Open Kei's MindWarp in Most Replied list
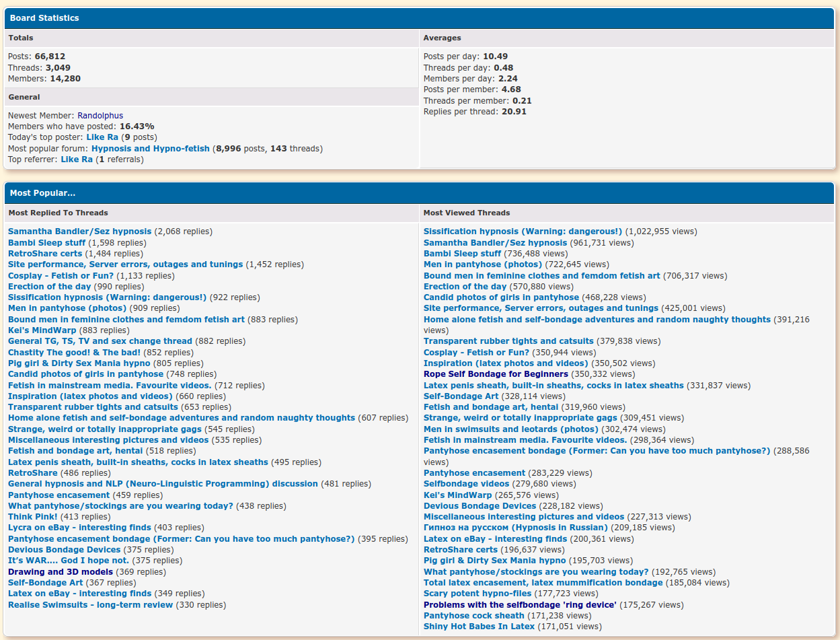The width and height of the screenshot is (840, 640). [42, 330]
